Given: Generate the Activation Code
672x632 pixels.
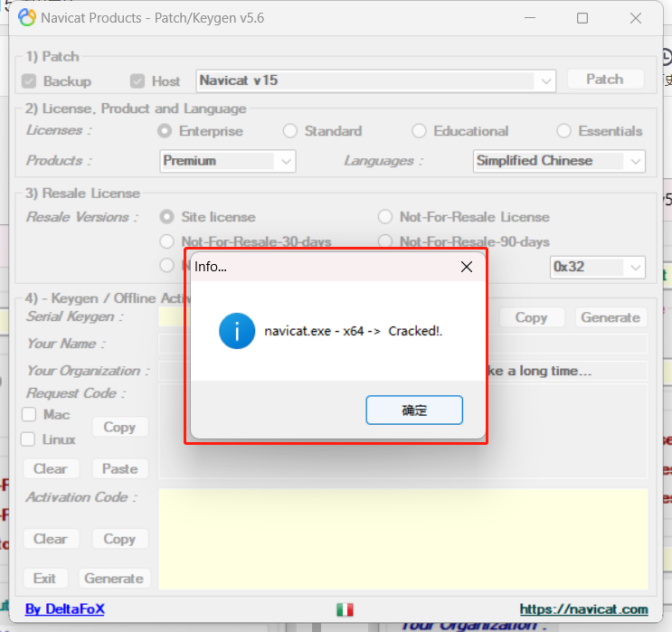Looking at the screenshot, I should click(115, 579).
